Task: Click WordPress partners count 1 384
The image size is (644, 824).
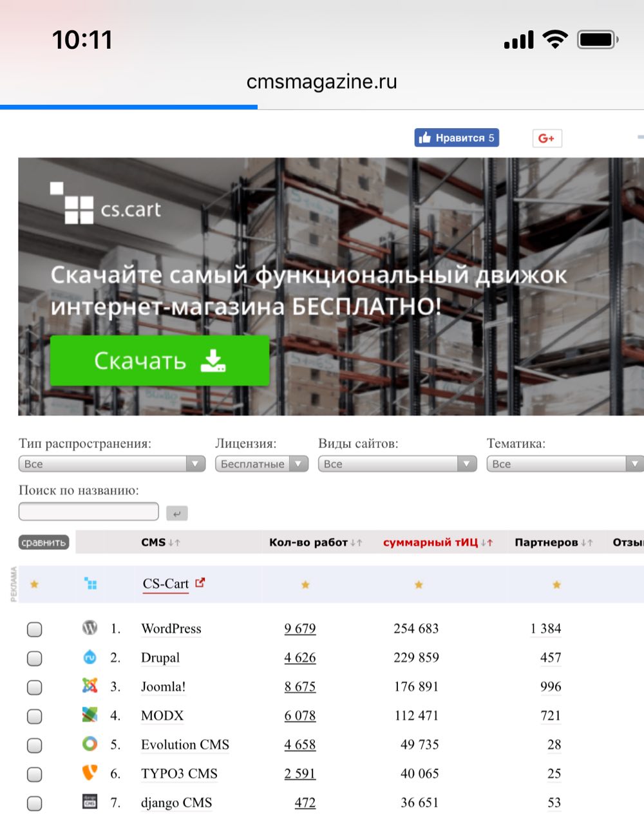Action: pyautogui.click(x=546, y=629)
